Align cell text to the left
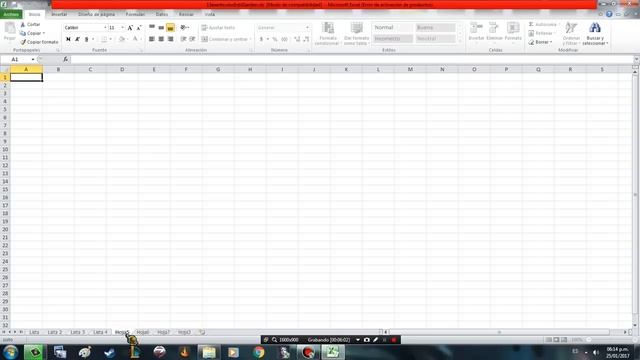The width and height of the screenshot is (640, 360). [152, 39]
